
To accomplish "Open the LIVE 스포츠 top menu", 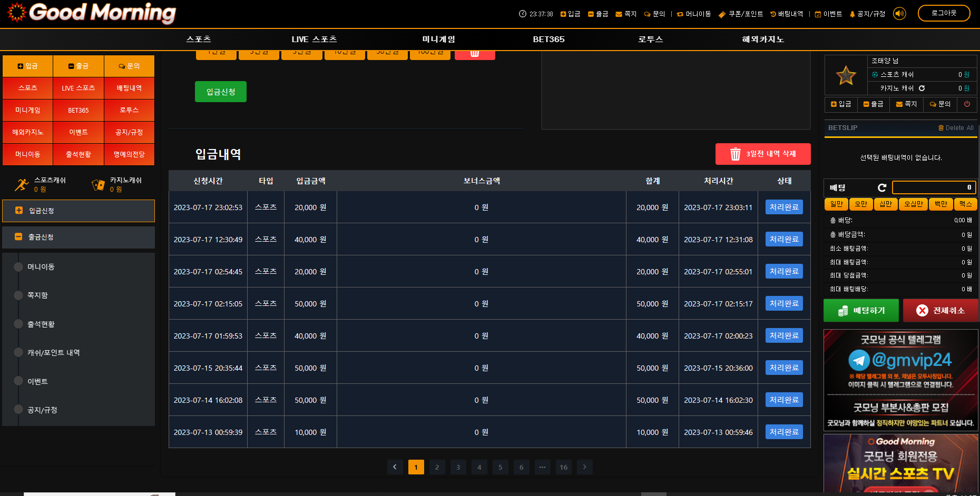I will click(x=314, y=39).
